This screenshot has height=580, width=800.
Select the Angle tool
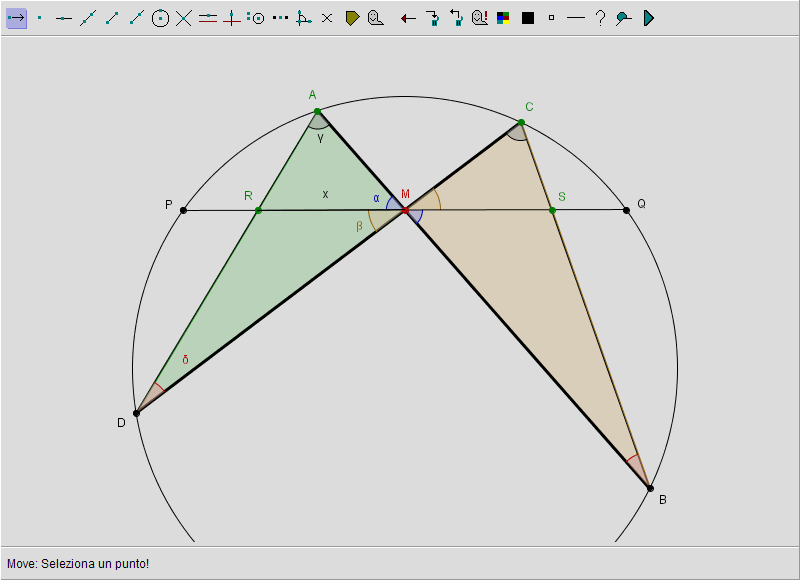point(304,18)
